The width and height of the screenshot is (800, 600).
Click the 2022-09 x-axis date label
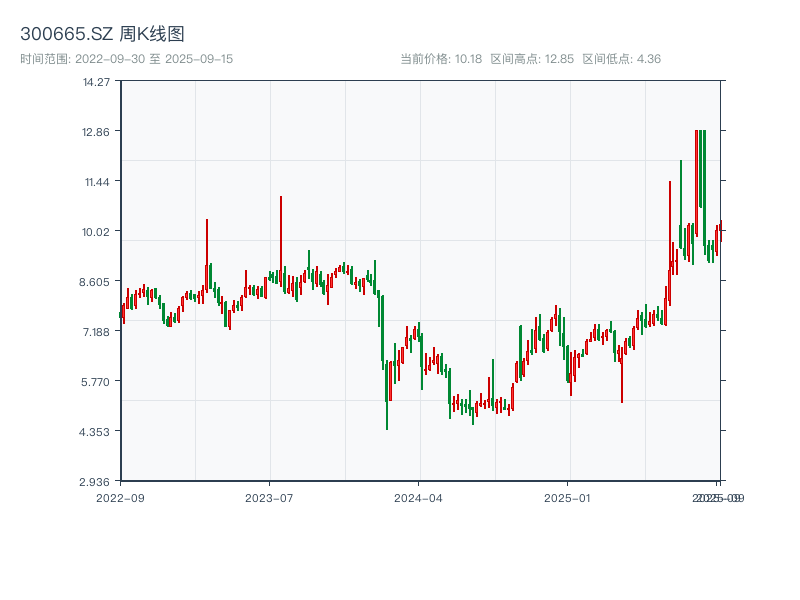pyautogui.click(x=120, y=497)
